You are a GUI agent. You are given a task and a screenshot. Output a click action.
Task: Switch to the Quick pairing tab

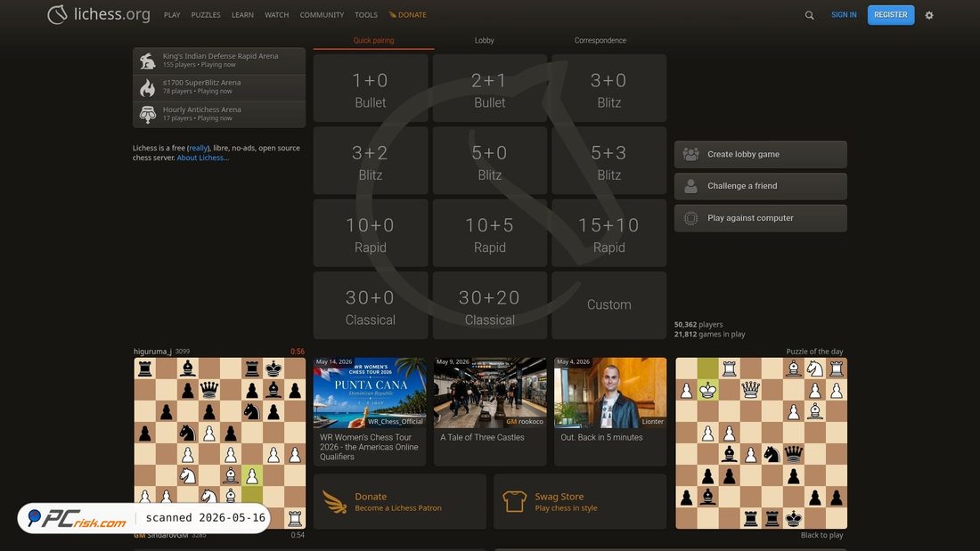(x=374, y=41)
